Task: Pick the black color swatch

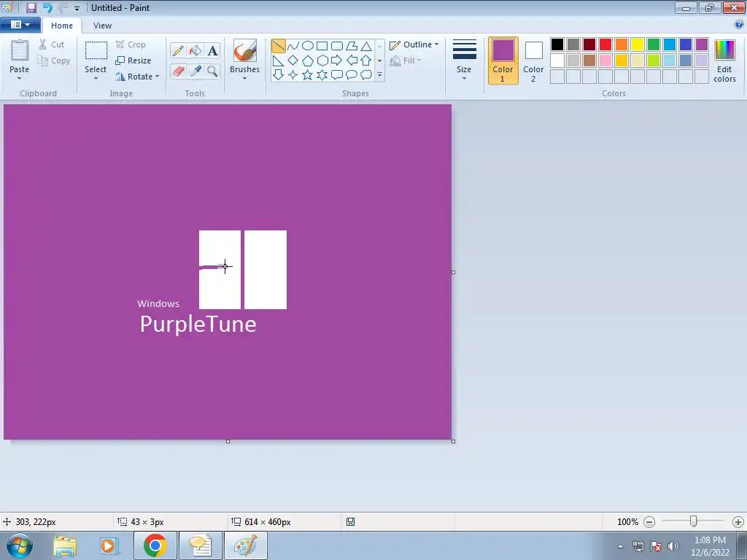Action: 557,44
